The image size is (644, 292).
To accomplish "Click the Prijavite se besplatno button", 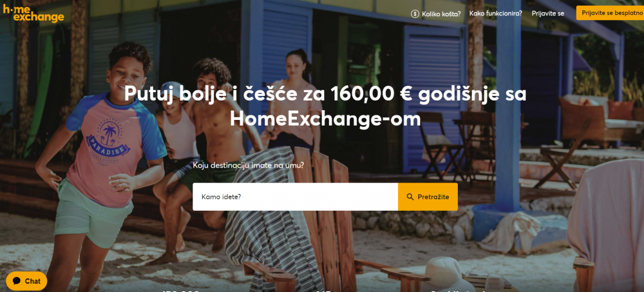I will click(x=610, y=13).
